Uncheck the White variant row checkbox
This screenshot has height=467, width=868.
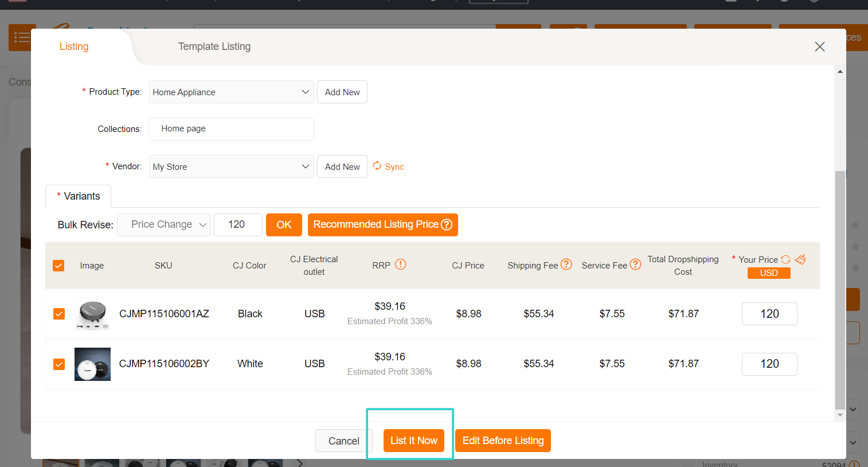tap(59, 364)
